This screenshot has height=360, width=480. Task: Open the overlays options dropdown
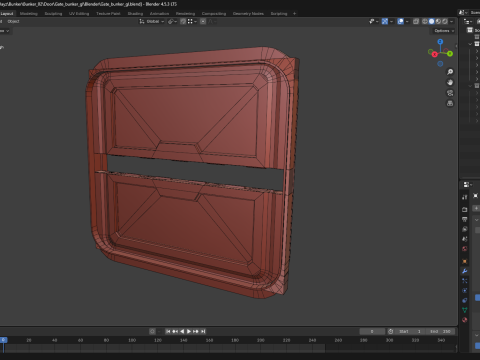coord(407,21)
